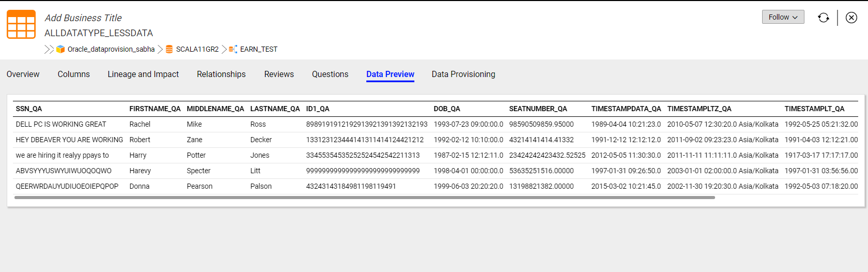Click the TIMESTAMPLT_QA column header

[815, 109]
